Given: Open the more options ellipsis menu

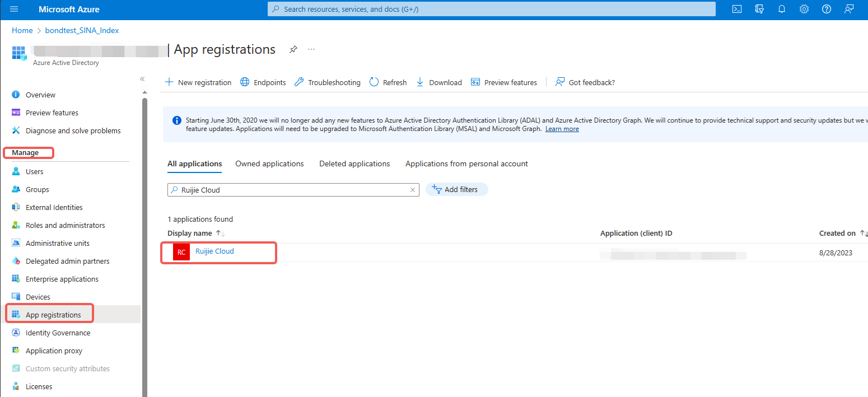Looking at the screenshot, I should pyautogui.click(x=311, y=49).
